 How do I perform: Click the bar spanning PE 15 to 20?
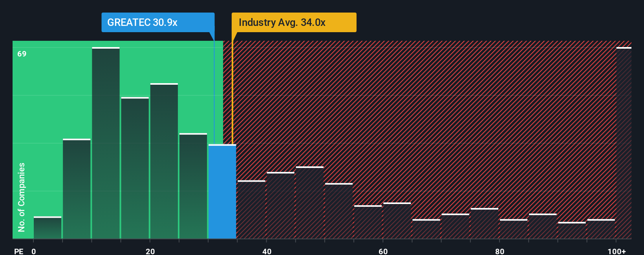tap(135, 168)
